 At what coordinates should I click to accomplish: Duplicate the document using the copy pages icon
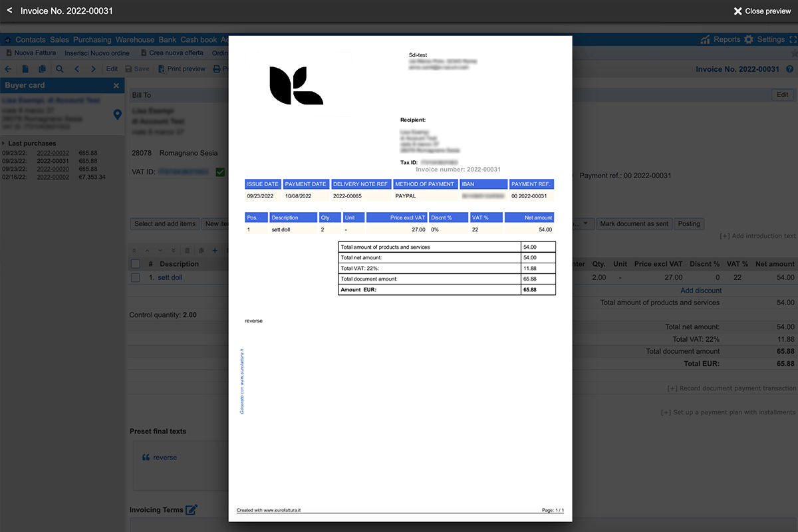[41, 68]
